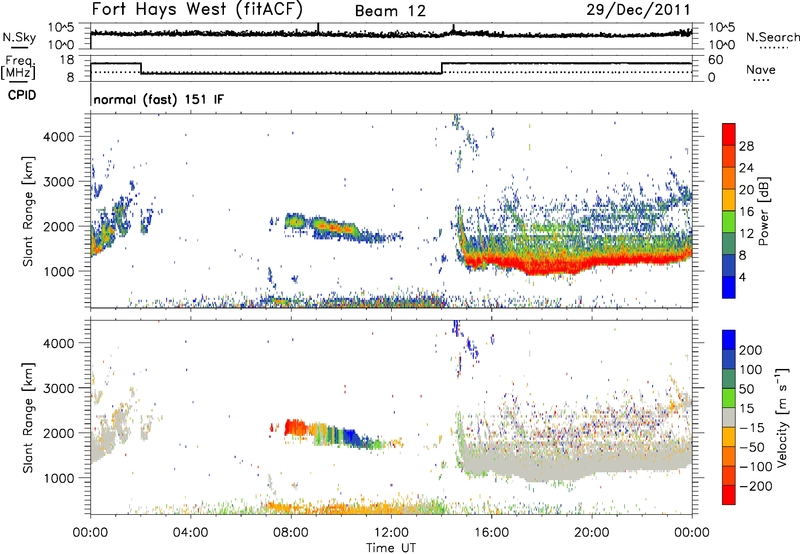Click the '8' label on power colorbar
Viewport: 800px width, 554px height.
[743, 255]
